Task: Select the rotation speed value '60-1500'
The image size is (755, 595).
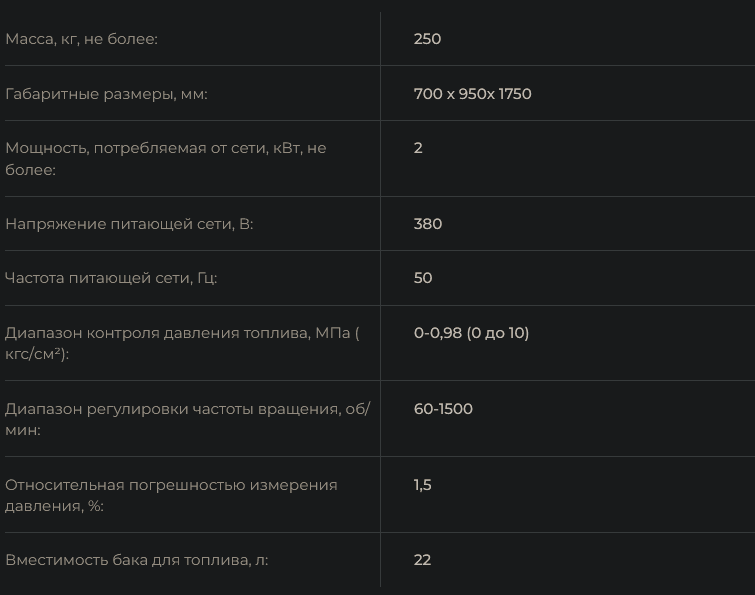Action: 443,409
